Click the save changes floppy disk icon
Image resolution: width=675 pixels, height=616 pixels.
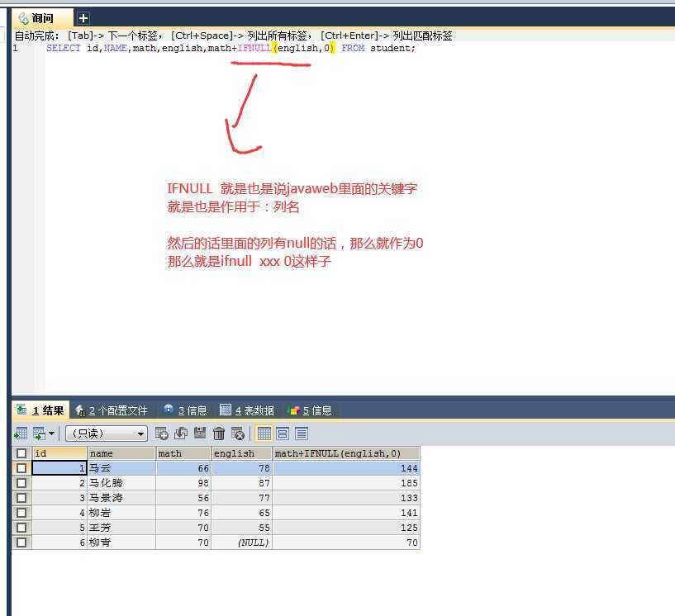coord(200,433)
